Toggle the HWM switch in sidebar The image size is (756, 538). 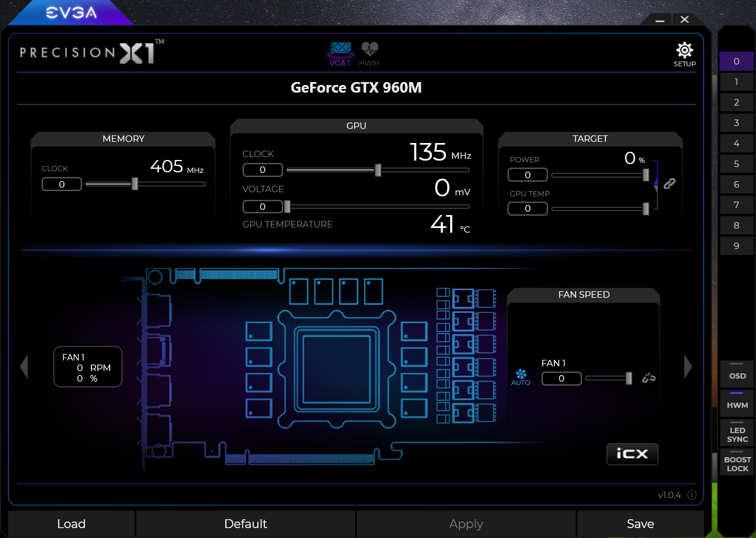coord(737,402)
